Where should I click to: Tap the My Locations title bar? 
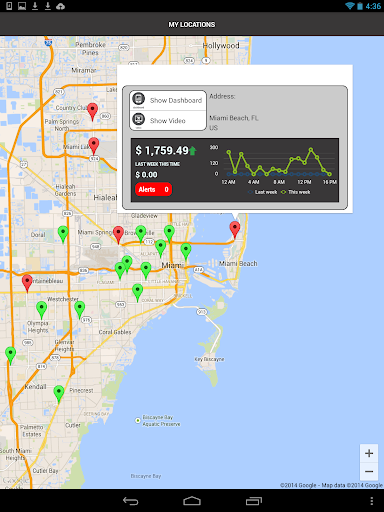(x=192, y=24)
